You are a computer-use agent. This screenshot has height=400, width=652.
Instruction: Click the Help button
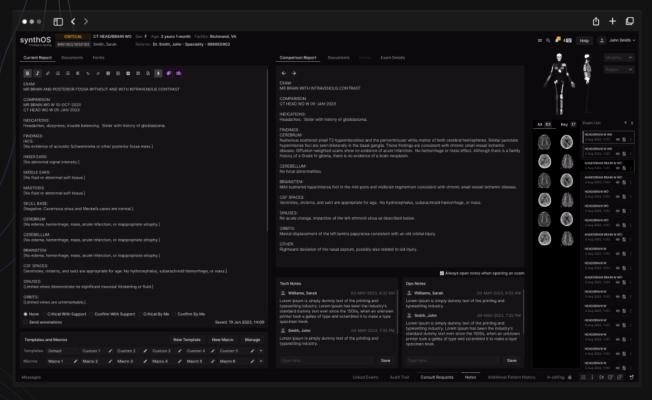point(584,40)
